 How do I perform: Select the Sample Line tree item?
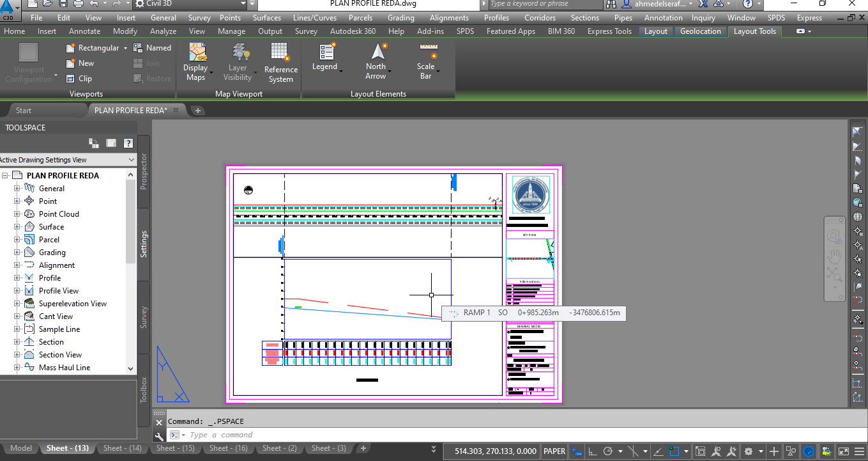pyautogui.click(x=59, y=329)
